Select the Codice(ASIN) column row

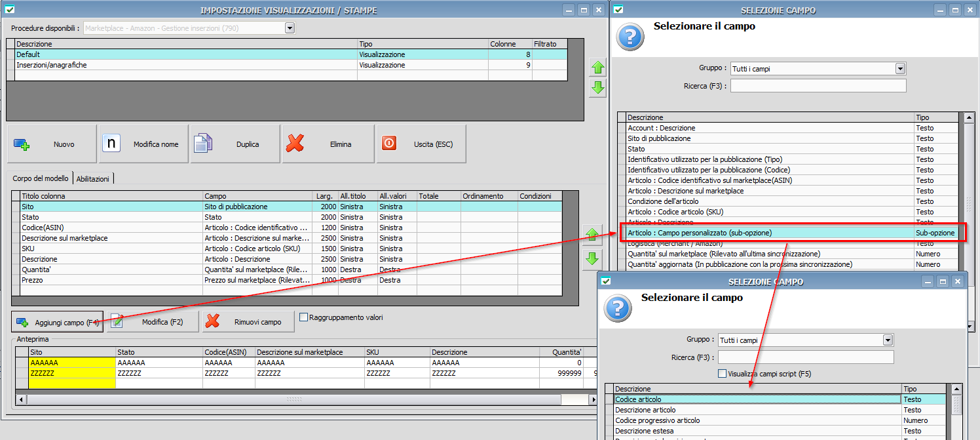286,228
